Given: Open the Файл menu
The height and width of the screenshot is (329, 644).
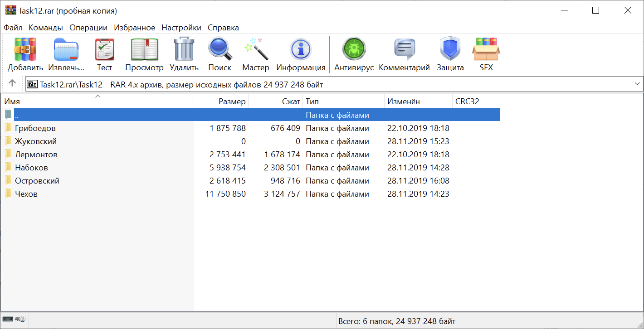Looking at the screenshot, I should (x=13, y=28).
